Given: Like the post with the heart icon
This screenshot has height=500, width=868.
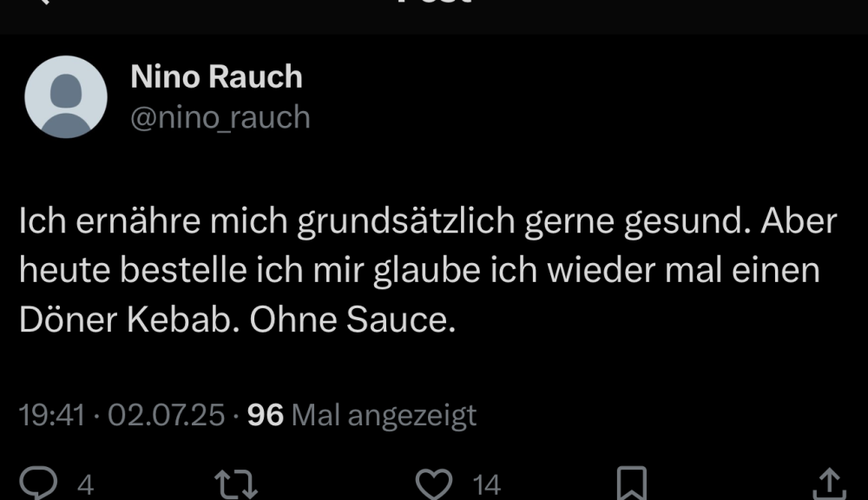Looking at the screenshot, I should tap(433, 484).
